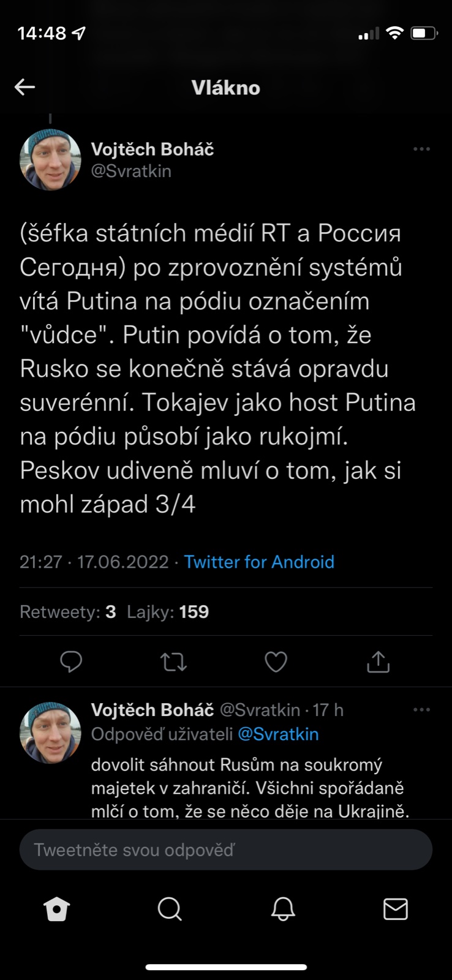Tap the main tweet profile avatar

[51, 160]
